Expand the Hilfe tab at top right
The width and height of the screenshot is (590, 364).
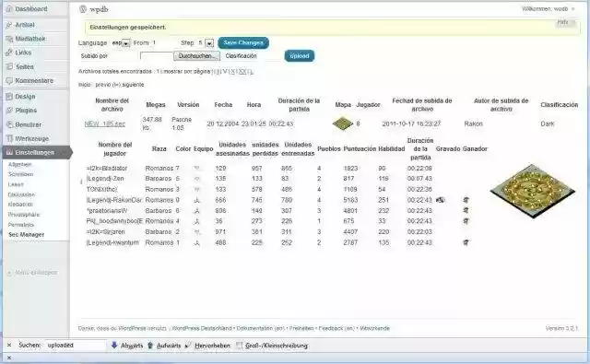pyautogui.click(x=566, y=22)
